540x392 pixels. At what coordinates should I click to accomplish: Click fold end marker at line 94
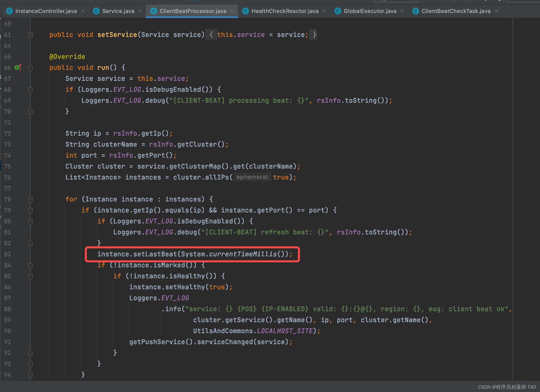(x=30, y=375)
